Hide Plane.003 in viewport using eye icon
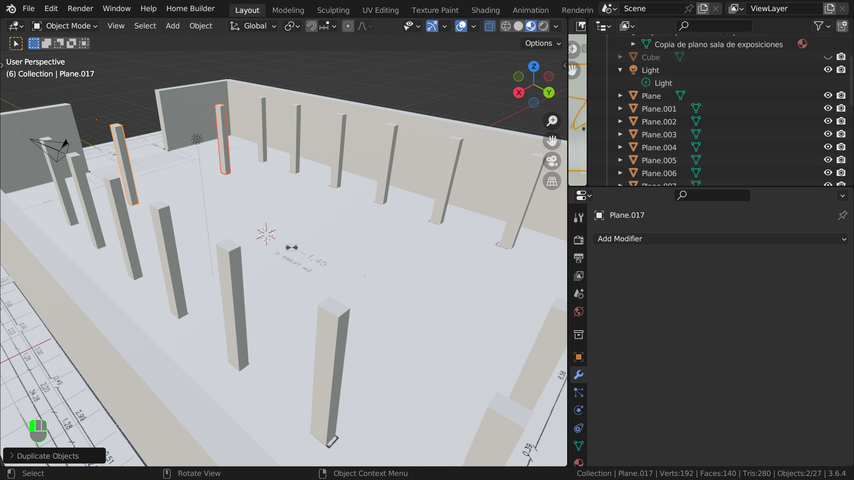This screenshot has width=854, height=480. (x=828, y=134)
